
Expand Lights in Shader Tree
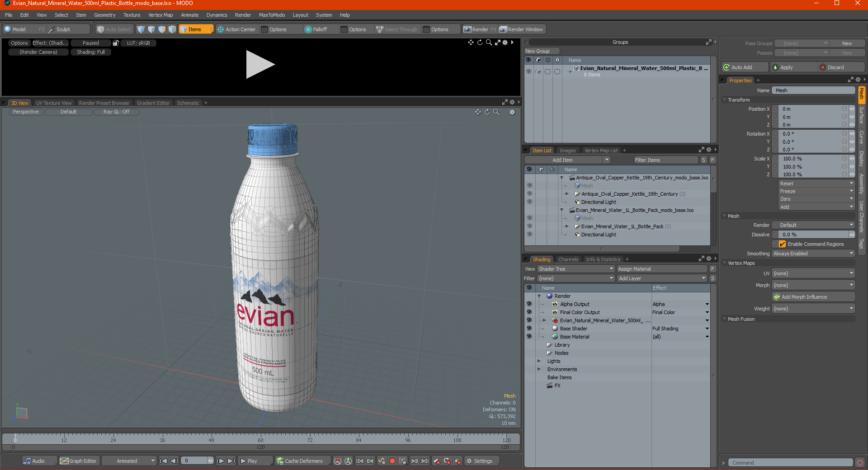pos(539,361)
